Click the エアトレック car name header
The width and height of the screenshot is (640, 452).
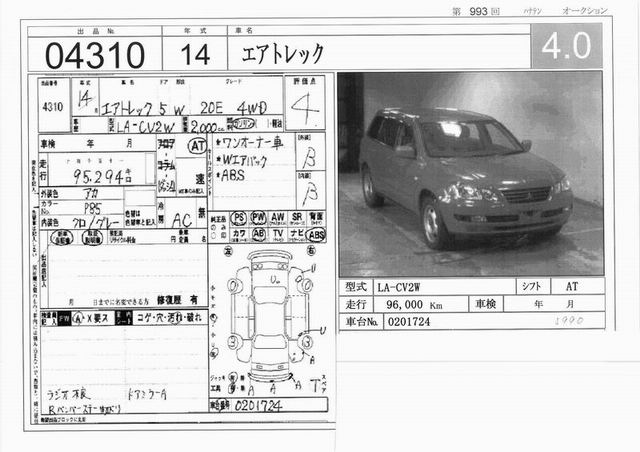[285, 53]
